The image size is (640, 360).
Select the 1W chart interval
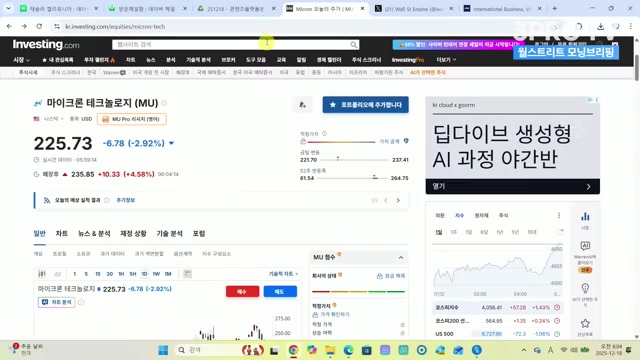156,274
